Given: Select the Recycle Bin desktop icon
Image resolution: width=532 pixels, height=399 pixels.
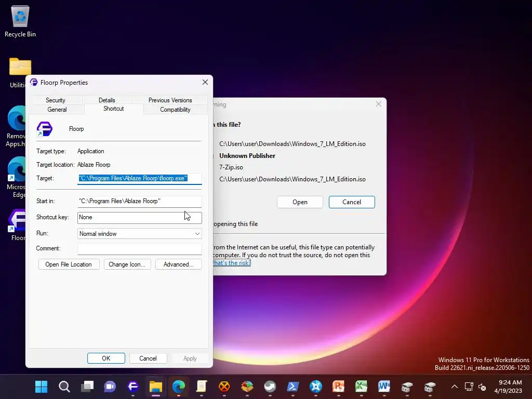Looking at the screenshot, I should (x=20, y=20).
